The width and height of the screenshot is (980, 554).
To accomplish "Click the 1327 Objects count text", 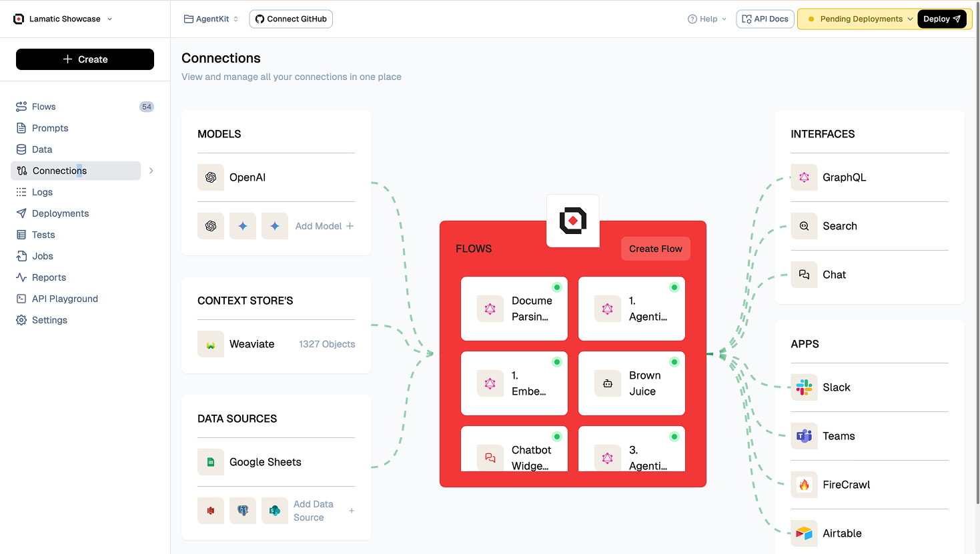I will coord(327,344).
